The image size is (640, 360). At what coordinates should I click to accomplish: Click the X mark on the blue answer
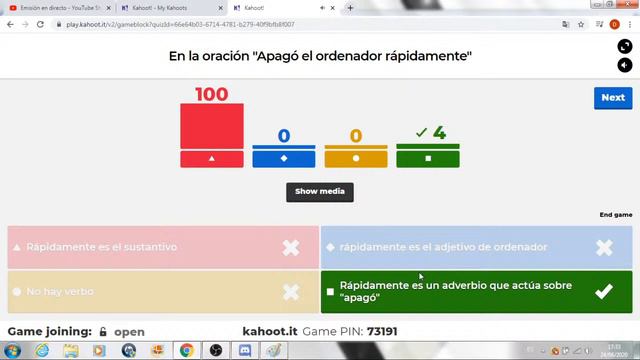coord(604,248)
